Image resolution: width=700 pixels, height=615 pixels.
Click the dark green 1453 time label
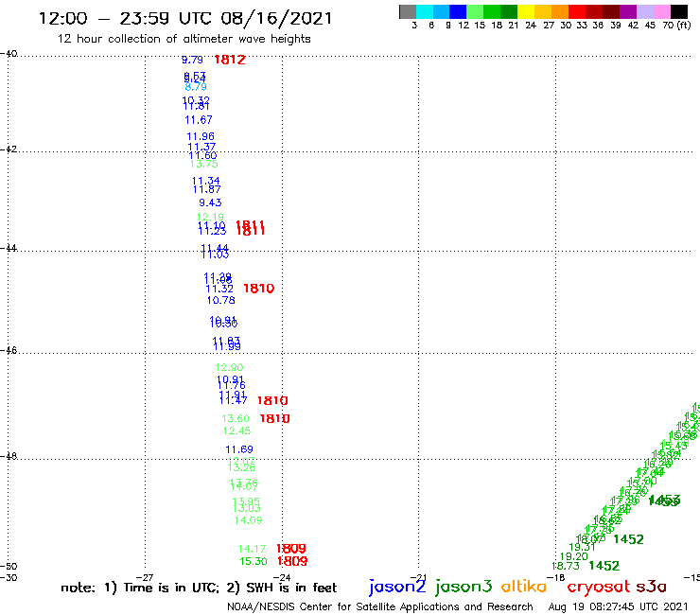664,501
